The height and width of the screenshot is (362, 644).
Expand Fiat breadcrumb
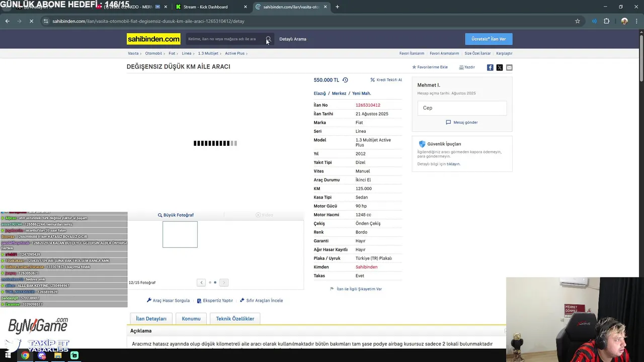(173, 53)
